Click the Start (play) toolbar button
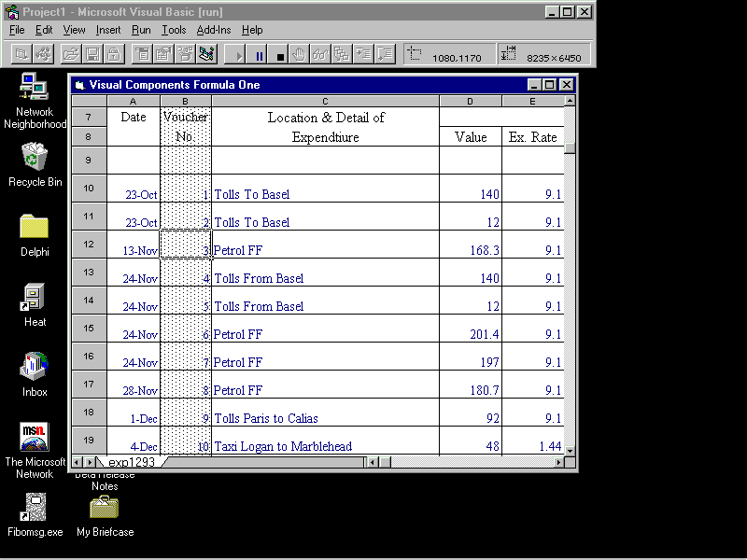 pos(239,55)
